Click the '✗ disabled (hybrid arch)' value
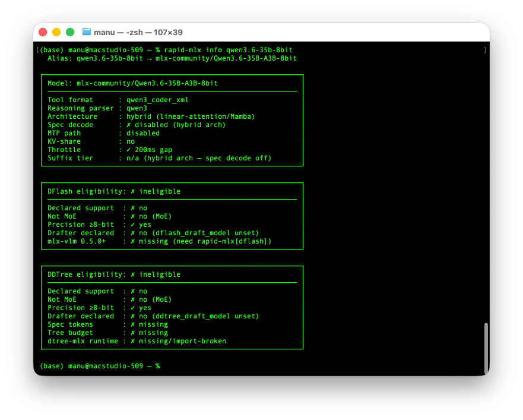 (x=176, y=125)
